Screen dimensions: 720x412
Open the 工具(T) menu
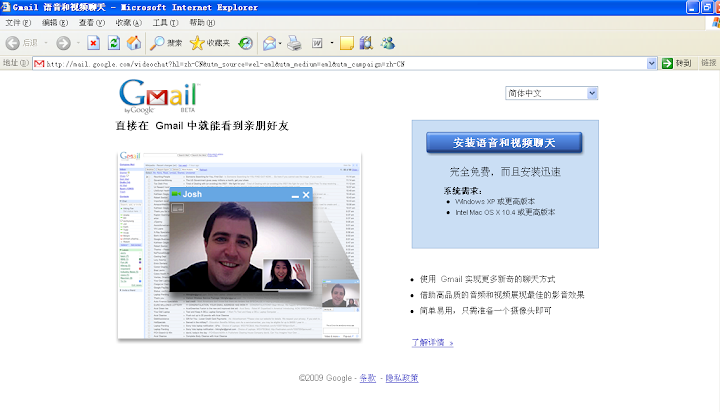click(165, 23)
